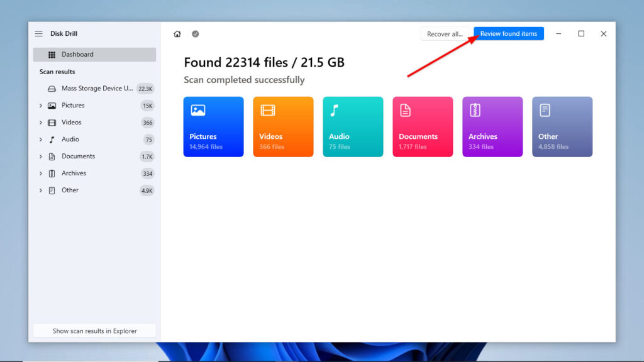644x362 pixels.
Task: Click Show scan results in Explorer
Action: (94, 331)
